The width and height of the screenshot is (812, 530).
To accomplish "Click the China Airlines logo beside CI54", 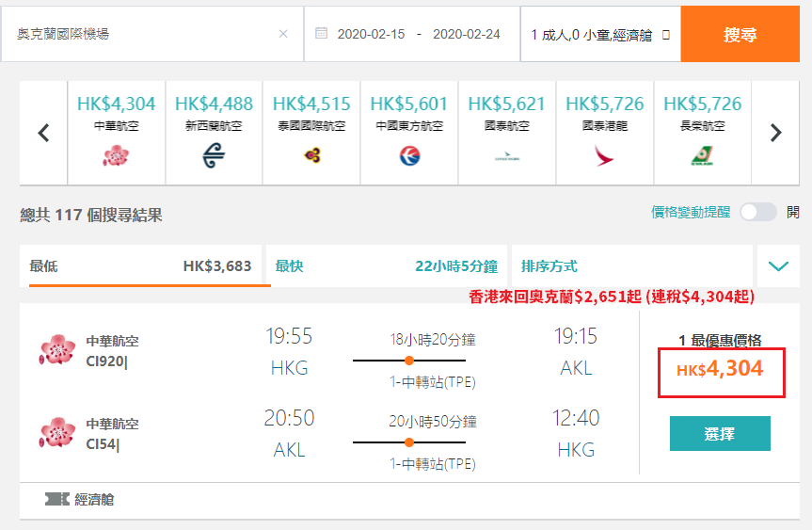I will (x=57, y=432).
